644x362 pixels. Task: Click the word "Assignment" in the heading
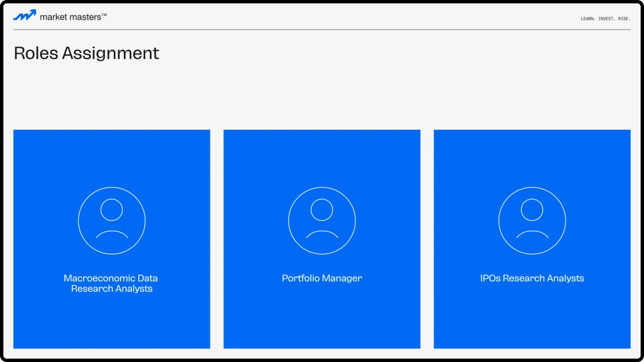(x=111, y=53)
